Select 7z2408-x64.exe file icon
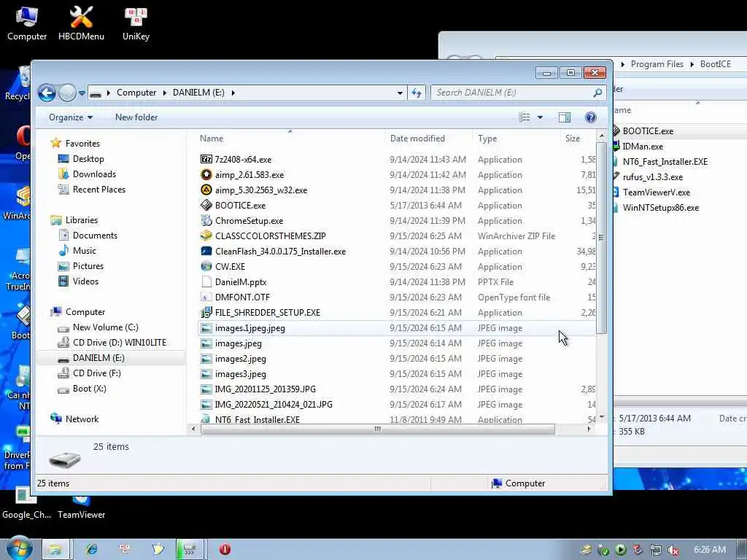 [x=206, y=160]
